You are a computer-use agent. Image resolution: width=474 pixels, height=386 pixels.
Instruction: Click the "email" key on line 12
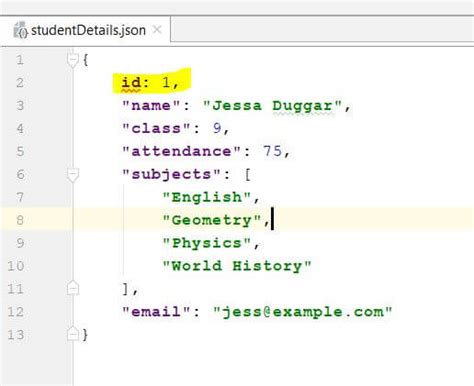click(156, 312)
